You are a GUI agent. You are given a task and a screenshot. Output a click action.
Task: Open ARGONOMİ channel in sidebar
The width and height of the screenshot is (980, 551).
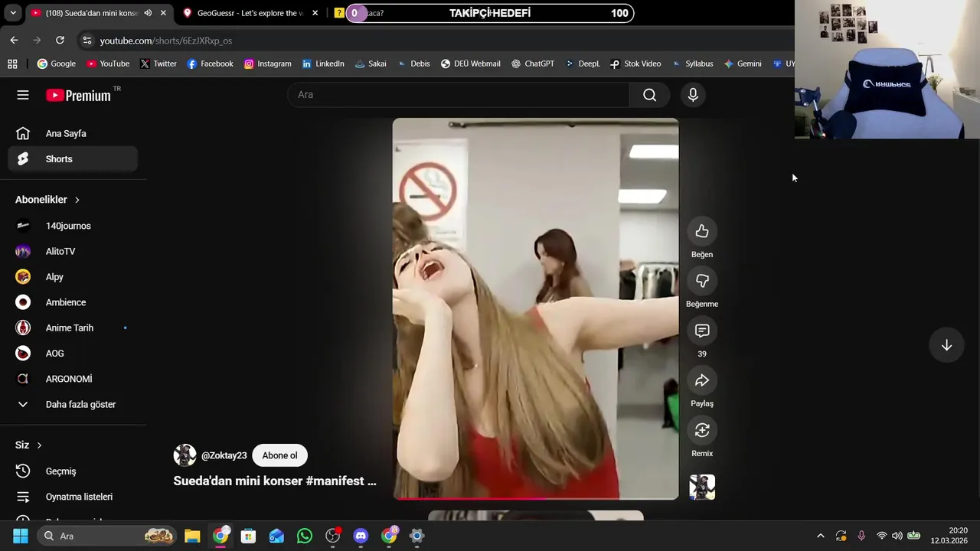(73, 379)
